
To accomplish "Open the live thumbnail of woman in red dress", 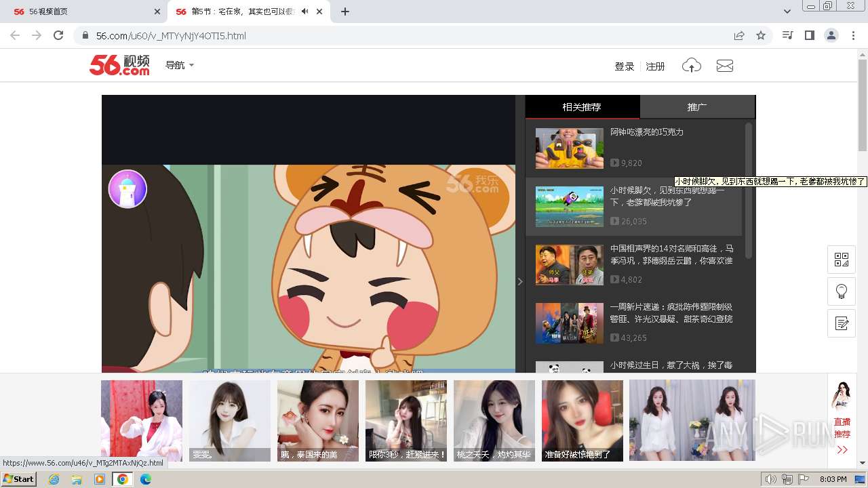I will [142, 421].
